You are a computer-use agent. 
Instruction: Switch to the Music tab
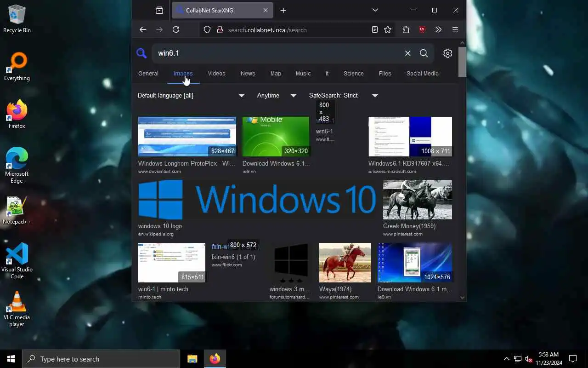[x=303, y=74]
